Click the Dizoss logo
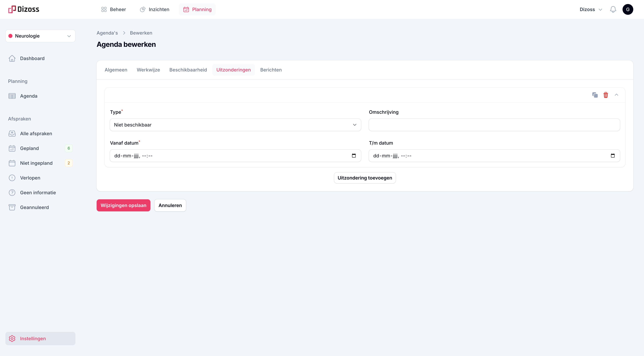Viewport: 644px width, 356px height. 24,10
